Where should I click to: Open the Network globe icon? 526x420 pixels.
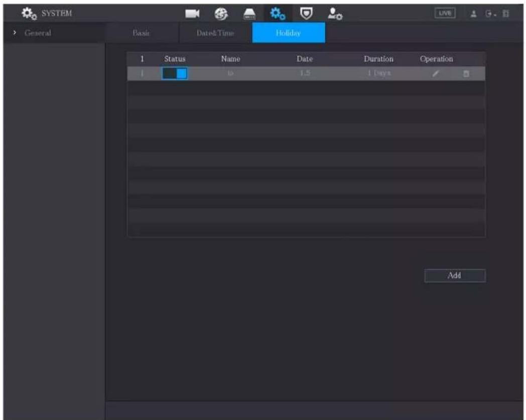pyautogui.click(x=221, y=14)
